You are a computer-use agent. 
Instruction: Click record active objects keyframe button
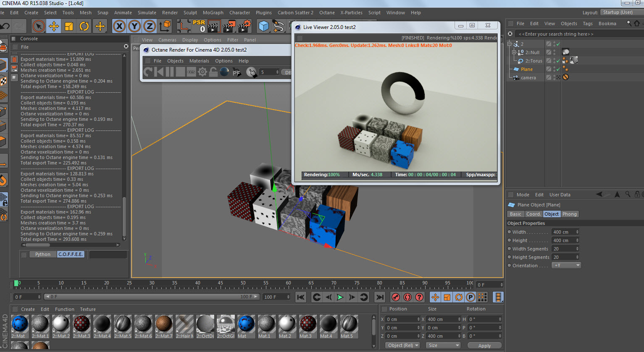(396, 297)
